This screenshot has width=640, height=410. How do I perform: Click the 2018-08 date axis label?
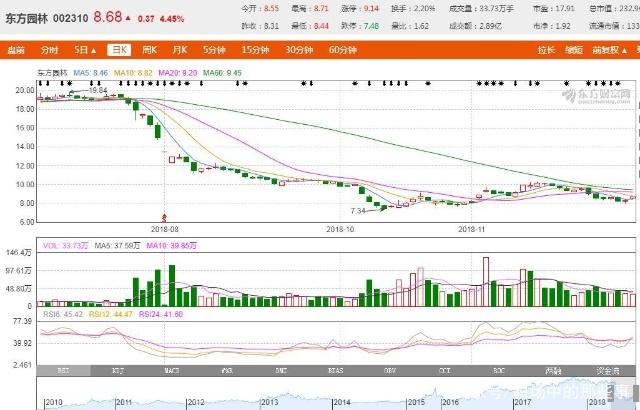click(164, 229)
